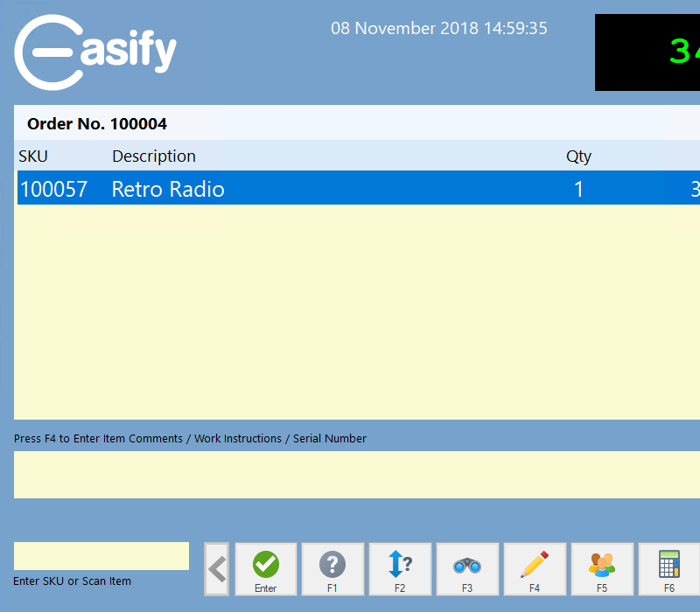Open help with the F1 question mark icon
The width and height of the screenshot is (700, 612).
[x=332, y=569]
